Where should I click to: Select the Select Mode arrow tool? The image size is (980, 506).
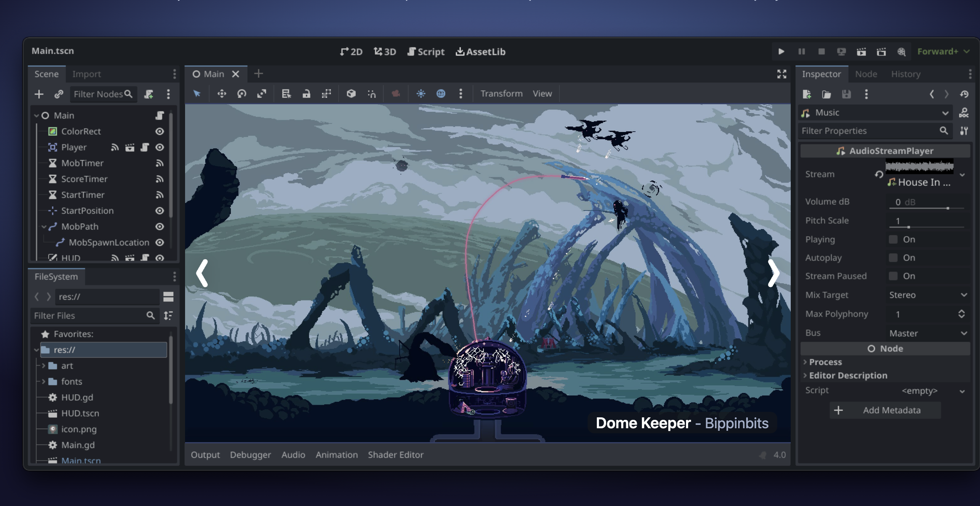tap(196, 93)
